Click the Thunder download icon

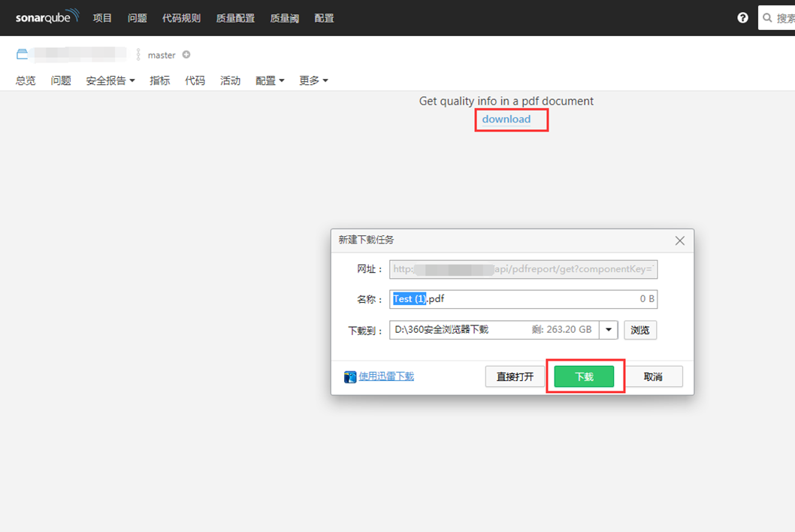point(350,376)
